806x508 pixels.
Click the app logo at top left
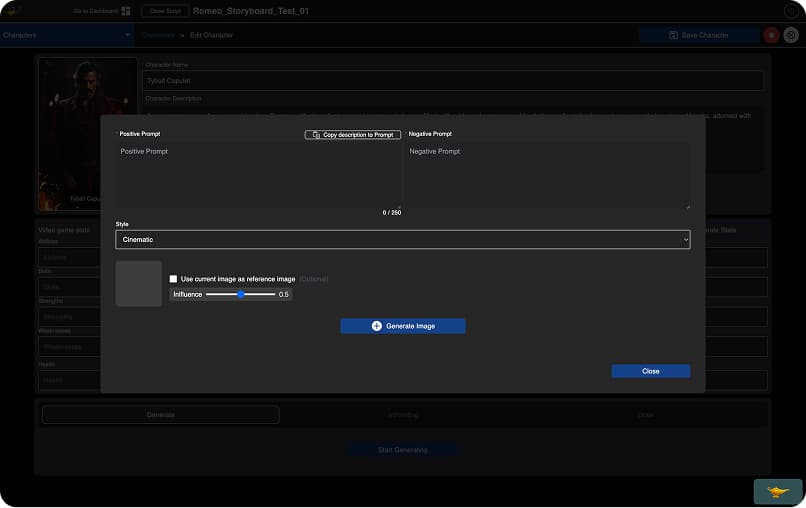11,11
